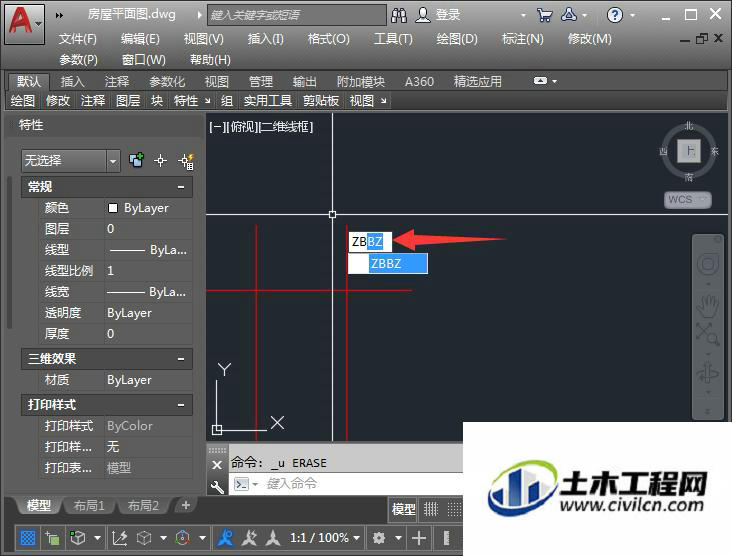The image size is (732, 556).
Task: Open dropdown next to 3D object snap
Action: pyautogui.click(x=97, y=538)
